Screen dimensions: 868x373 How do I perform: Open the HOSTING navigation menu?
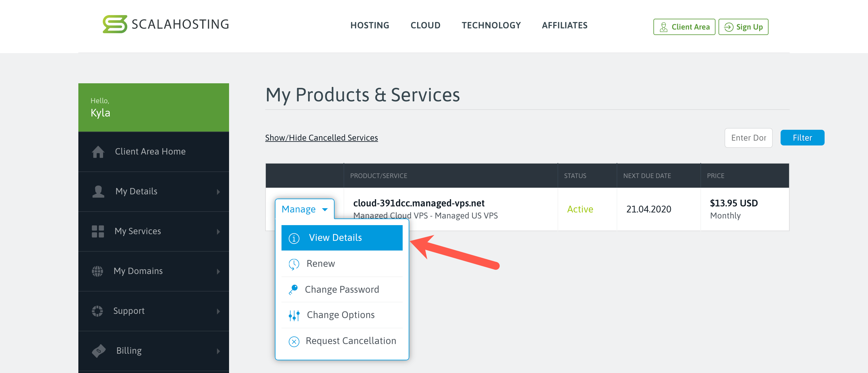(370, 25)
